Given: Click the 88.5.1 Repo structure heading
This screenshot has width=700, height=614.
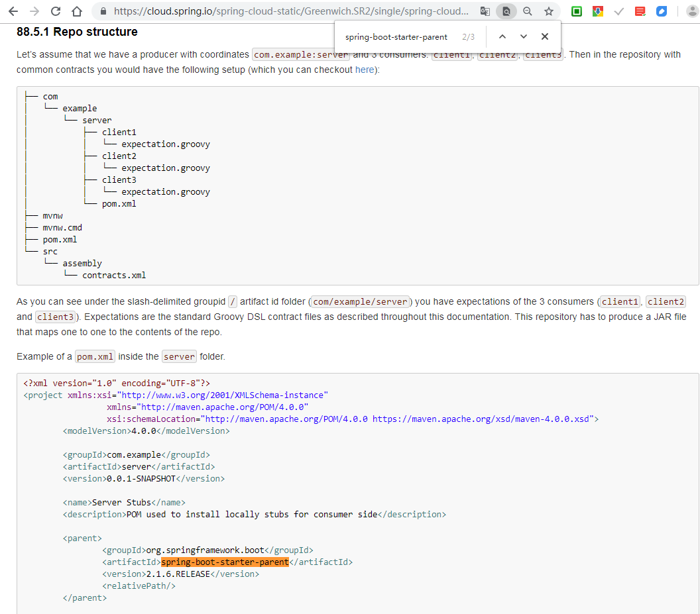Looking at the screenshot, I should 78,32.
